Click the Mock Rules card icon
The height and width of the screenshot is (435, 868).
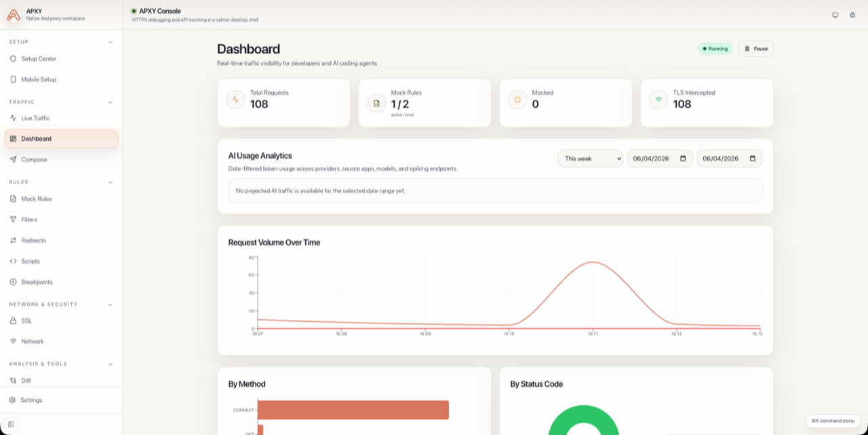coord(376,103)
